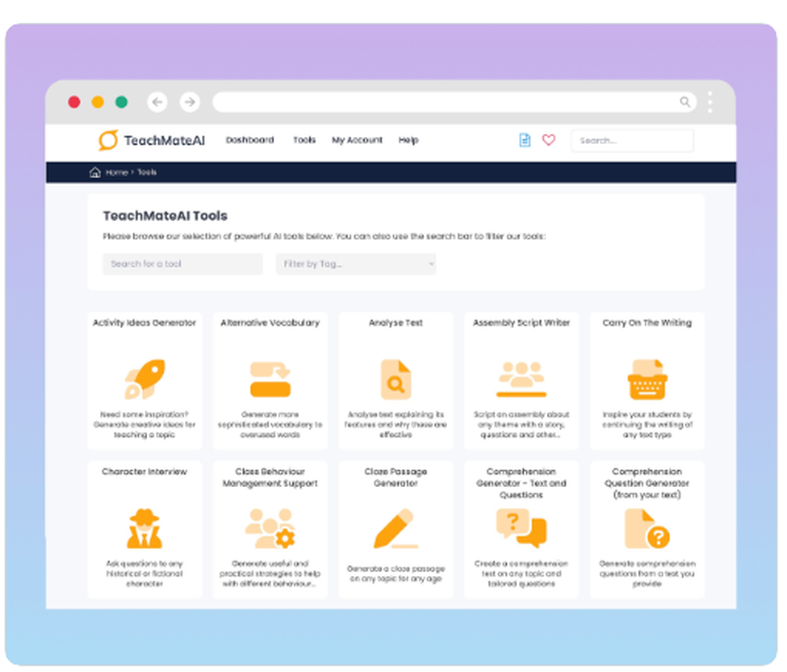Click the Alternative Vocabulary swap icon
The width and height of the screenshot is (787, 672).
(271, 379)
